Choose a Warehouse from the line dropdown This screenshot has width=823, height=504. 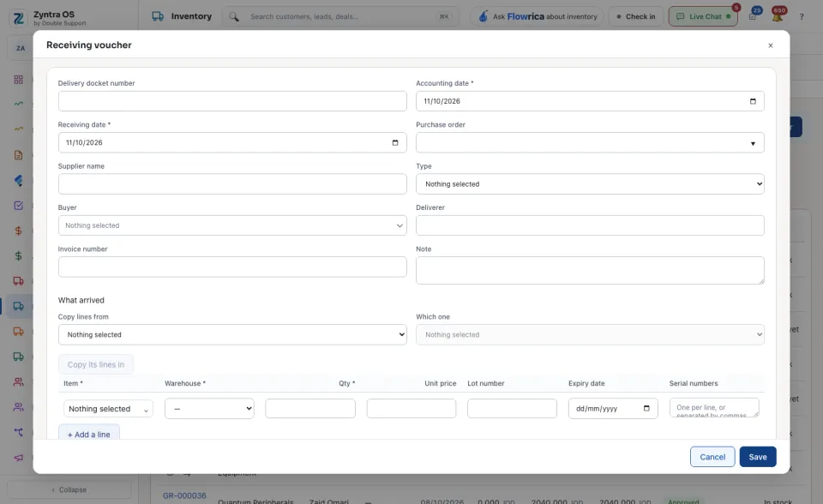209,409
